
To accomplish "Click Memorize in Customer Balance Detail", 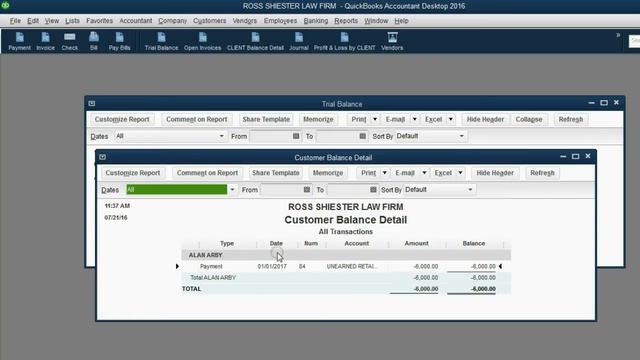I will tap(328, 173).
